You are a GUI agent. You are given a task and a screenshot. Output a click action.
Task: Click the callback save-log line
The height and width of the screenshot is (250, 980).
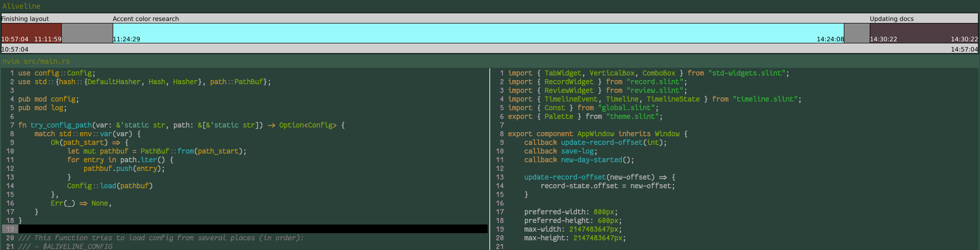560,151
